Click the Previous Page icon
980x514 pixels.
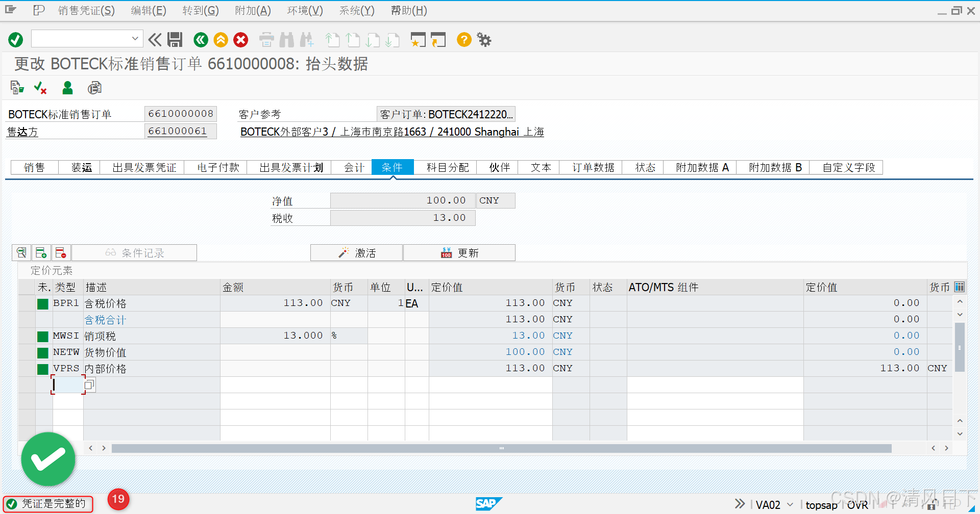(353, 40)
